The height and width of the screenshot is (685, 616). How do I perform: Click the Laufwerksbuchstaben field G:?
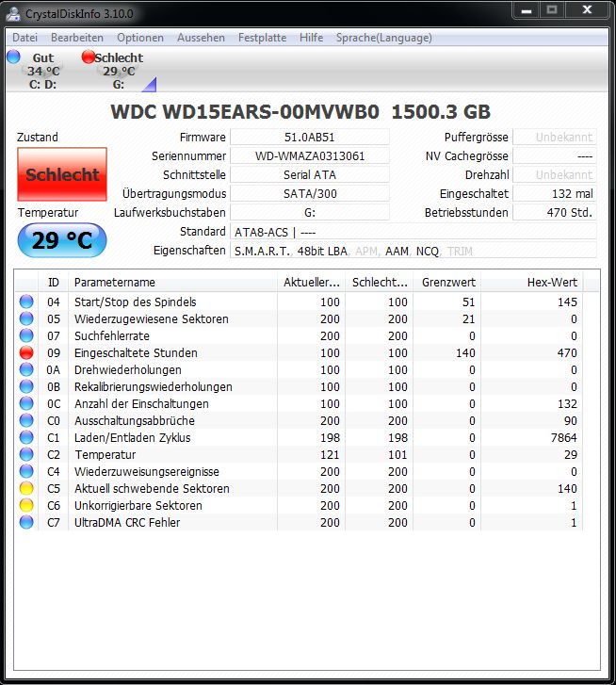[x=310, y=212]
